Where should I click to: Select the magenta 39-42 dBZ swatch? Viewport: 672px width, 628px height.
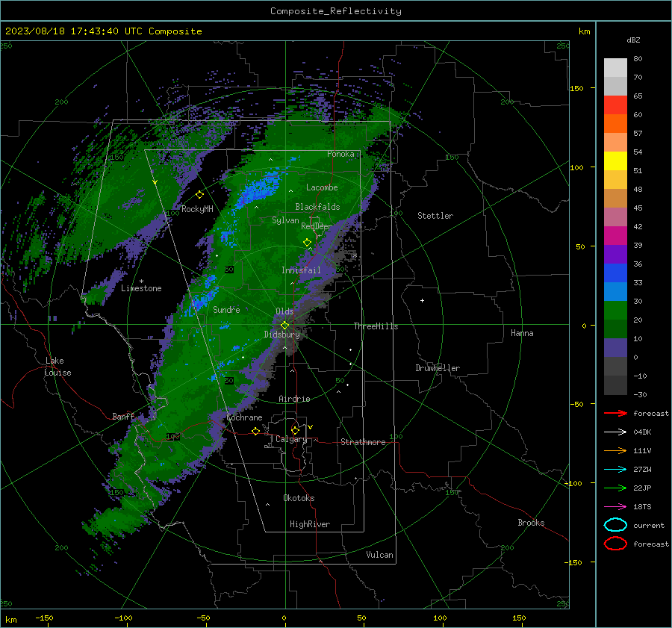615,235
